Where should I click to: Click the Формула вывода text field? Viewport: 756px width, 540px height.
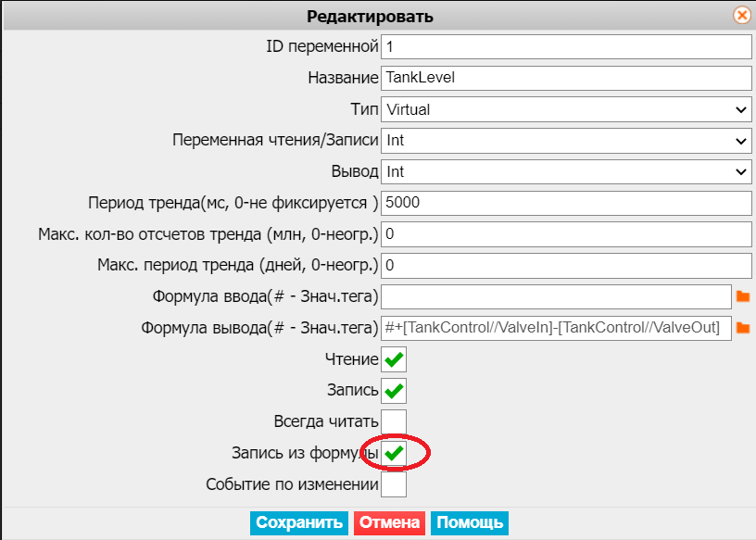(556, 328)
